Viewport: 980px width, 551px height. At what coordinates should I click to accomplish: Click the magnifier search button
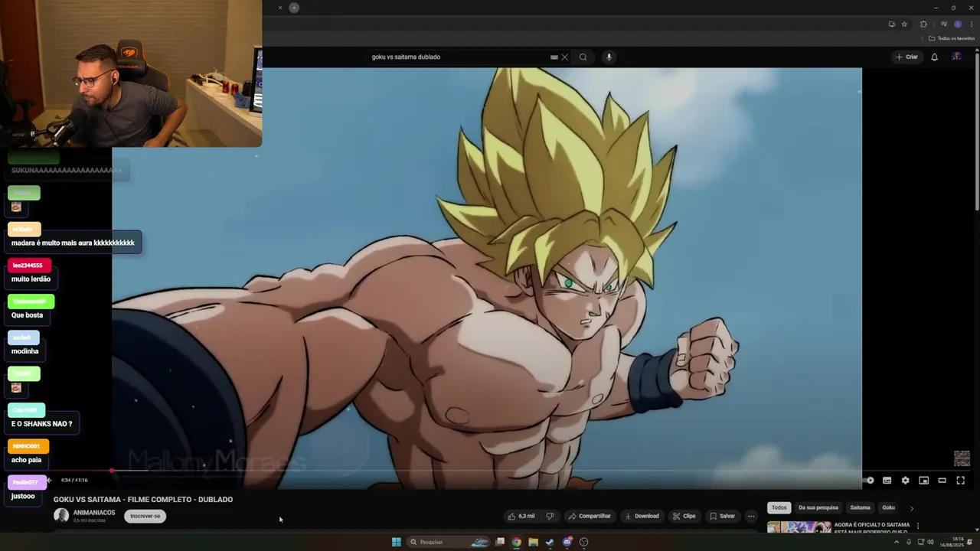pyautogui.click(x=583, y=57)
